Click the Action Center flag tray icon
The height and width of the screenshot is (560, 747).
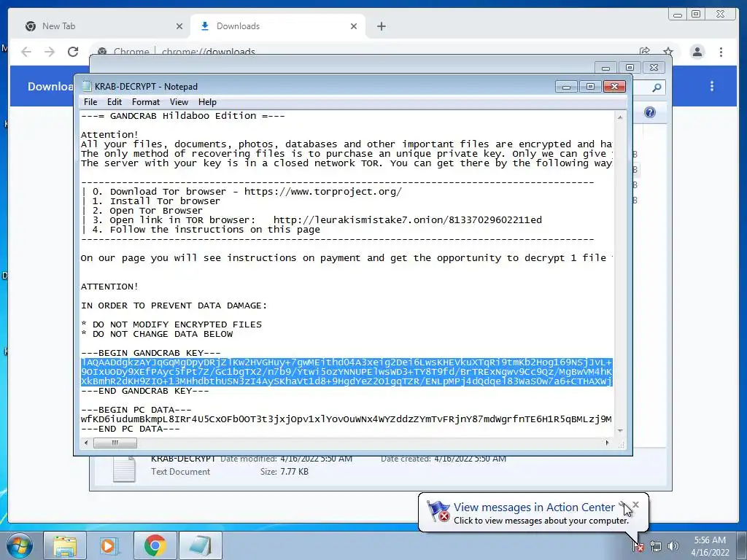coord(638,546)
